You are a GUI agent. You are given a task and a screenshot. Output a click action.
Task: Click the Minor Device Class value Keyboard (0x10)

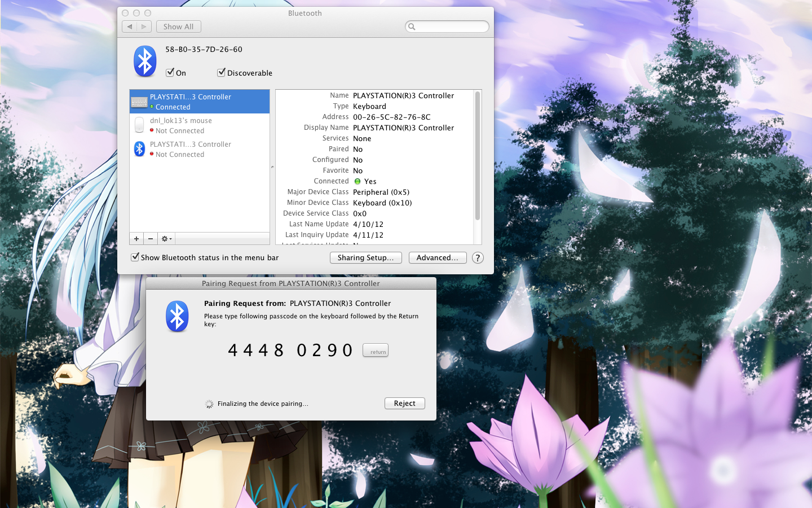coord(382,203)
